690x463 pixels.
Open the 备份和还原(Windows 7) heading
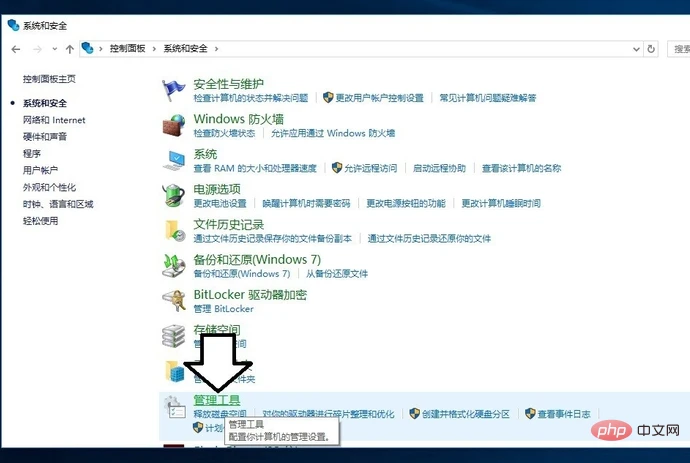click(x=257, y=259)
